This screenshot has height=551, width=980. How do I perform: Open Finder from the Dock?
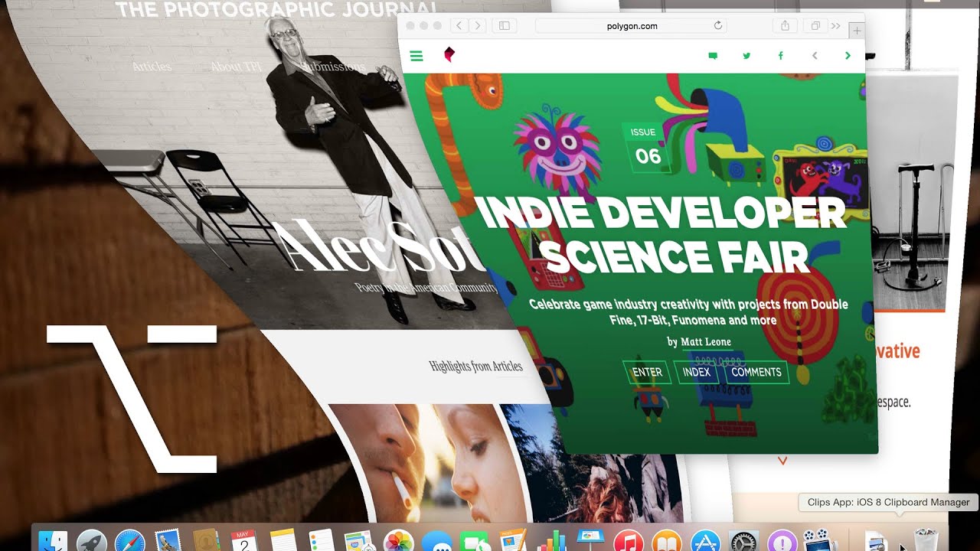53,541
